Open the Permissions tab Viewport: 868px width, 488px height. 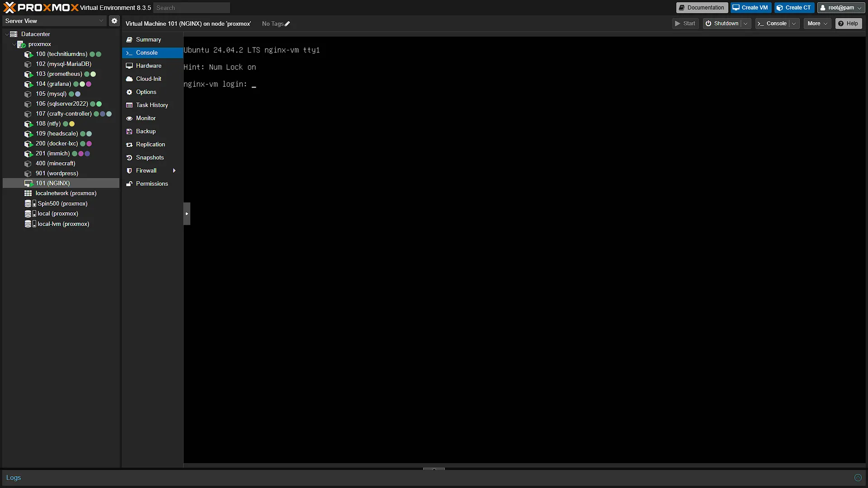point(152,184)
